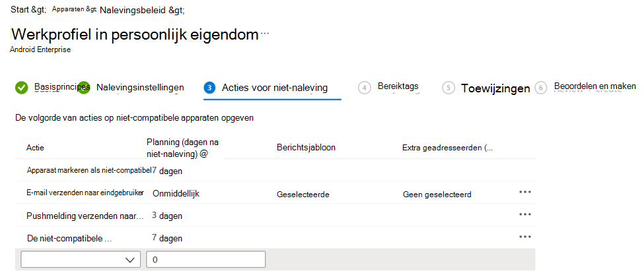Select Pushmelding verzenden naar action

click(85, 216)
